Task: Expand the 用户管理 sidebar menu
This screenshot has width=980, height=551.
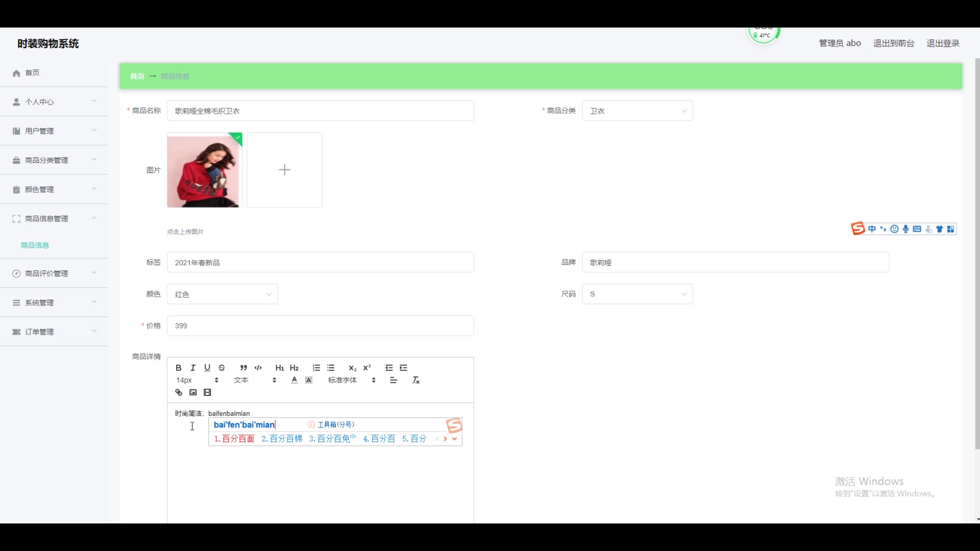Action: pos(54,131)
